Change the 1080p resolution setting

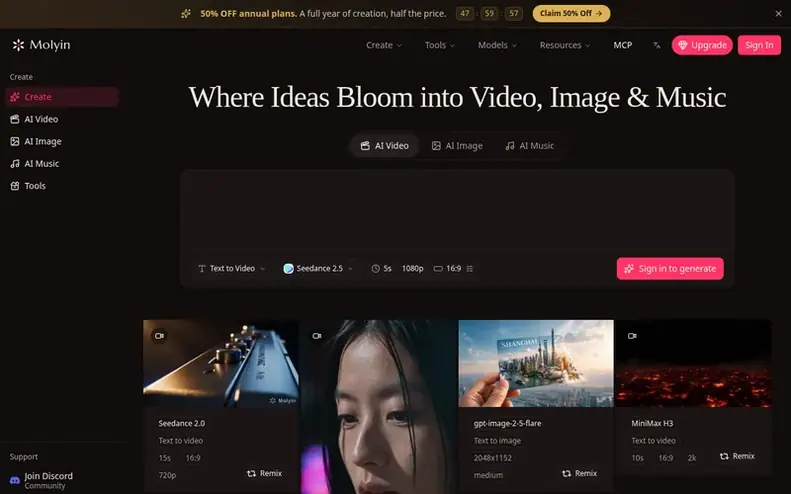tap(412, 268)
